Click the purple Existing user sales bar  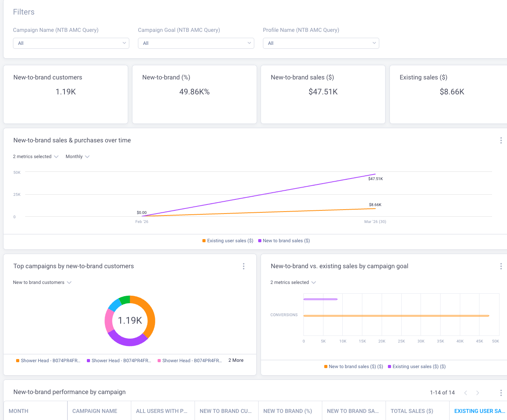click(x=320, y=299)
